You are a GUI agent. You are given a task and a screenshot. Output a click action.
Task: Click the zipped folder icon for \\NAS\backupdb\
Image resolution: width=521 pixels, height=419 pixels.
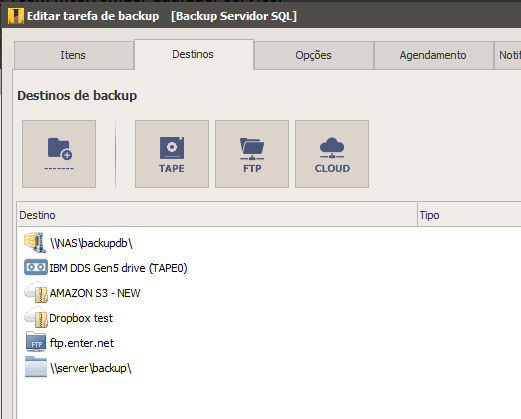click(x=35, y=243)
